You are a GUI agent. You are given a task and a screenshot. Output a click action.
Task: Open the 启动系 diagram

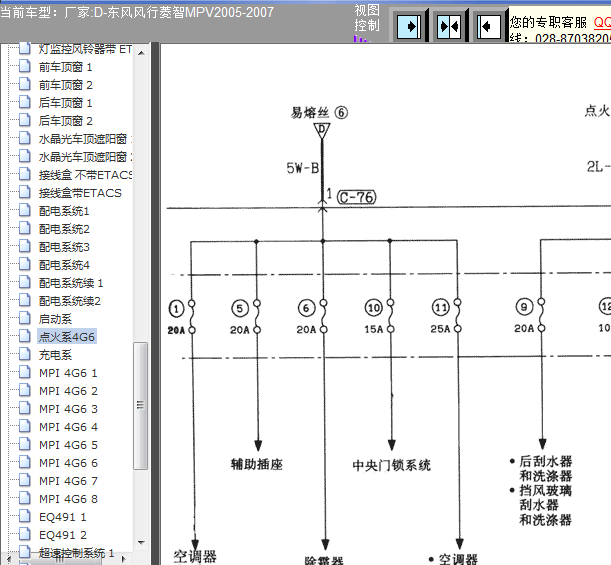click(x=55, y=319)
